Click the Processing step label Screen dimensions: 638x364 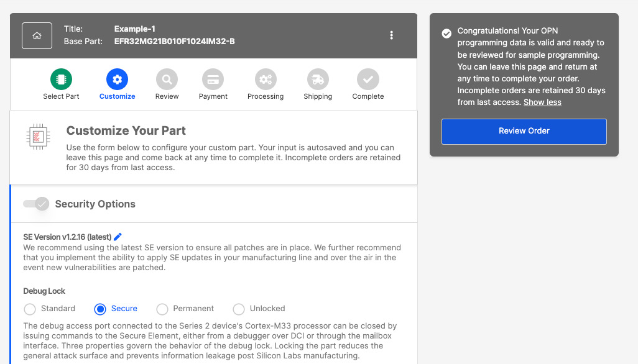point(266,96)
